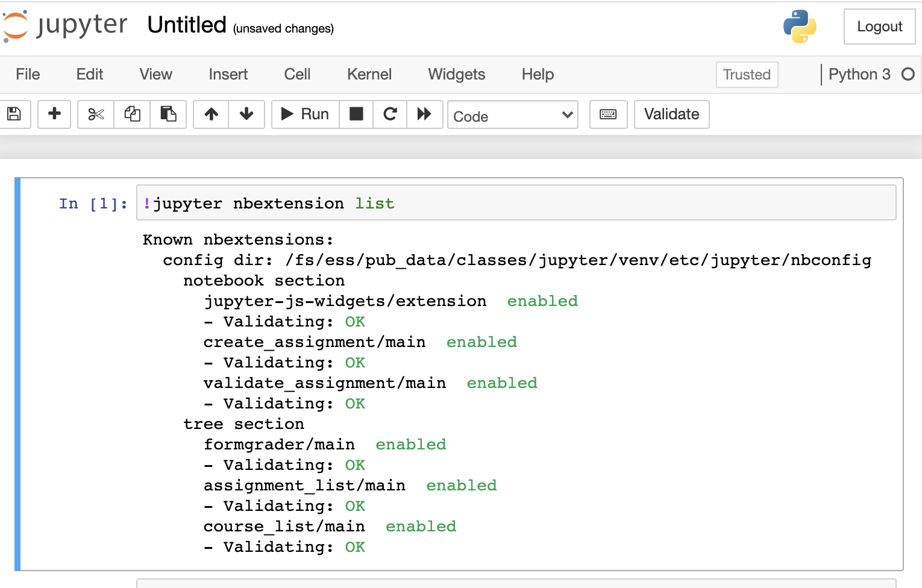This screenshot has height=588, width=922.
Task: Open the cell type Code dropdown
Action: 512,115
